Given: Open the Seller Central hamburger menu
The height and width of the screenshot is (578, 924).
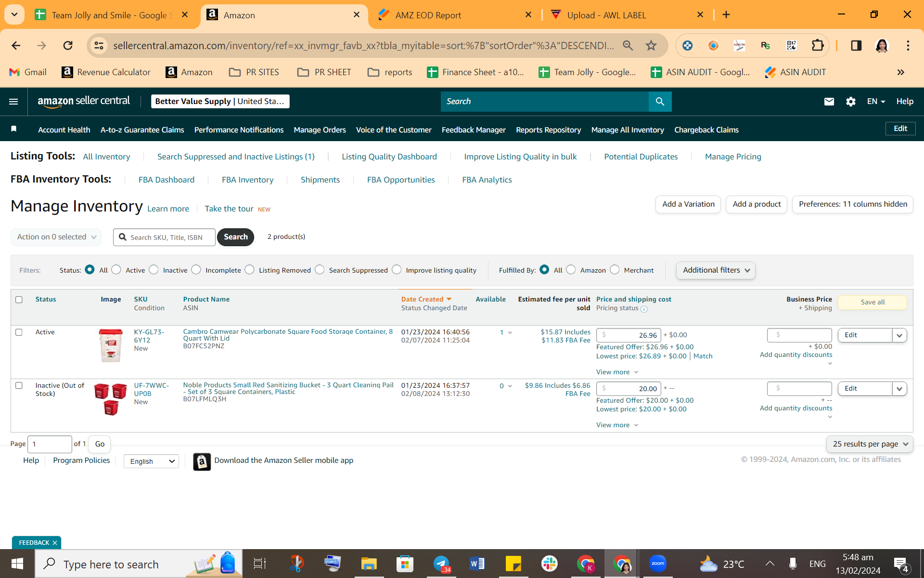Looking at the screenshot, I should pyautogui.click(x=13, y=102).
